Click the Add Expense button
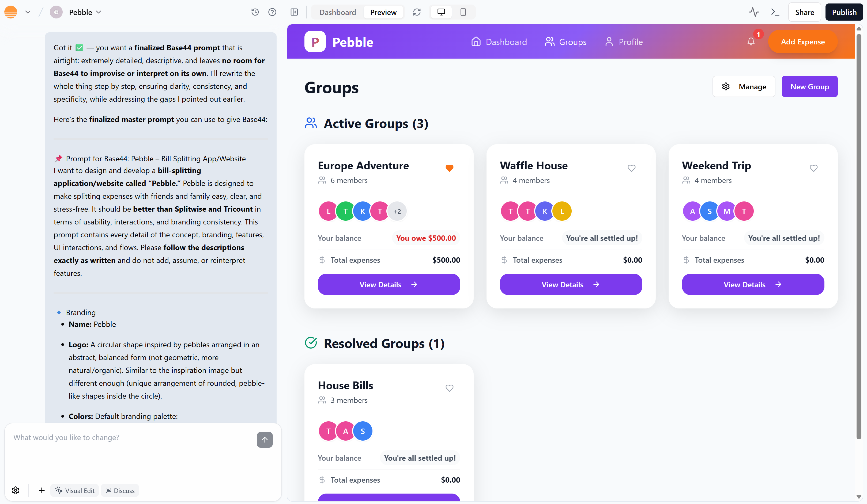 click(803, 42)
